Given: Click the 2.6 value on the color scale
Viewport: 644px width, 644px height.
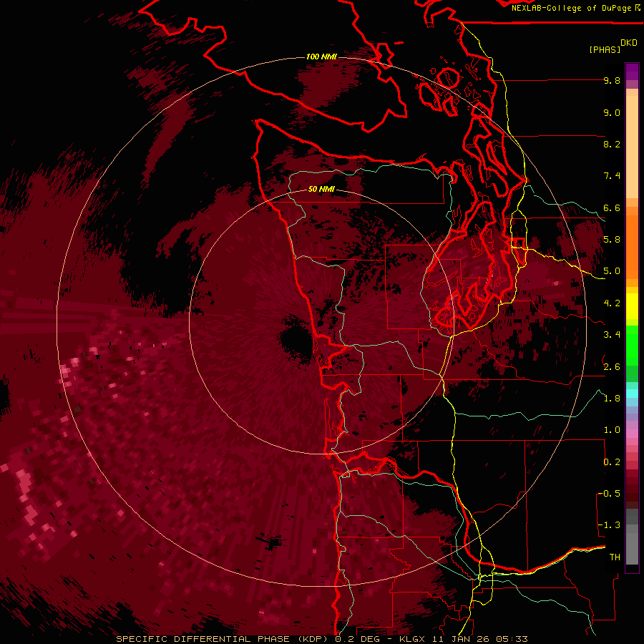Looking at the screenshot, I should [x=612, y=367].
